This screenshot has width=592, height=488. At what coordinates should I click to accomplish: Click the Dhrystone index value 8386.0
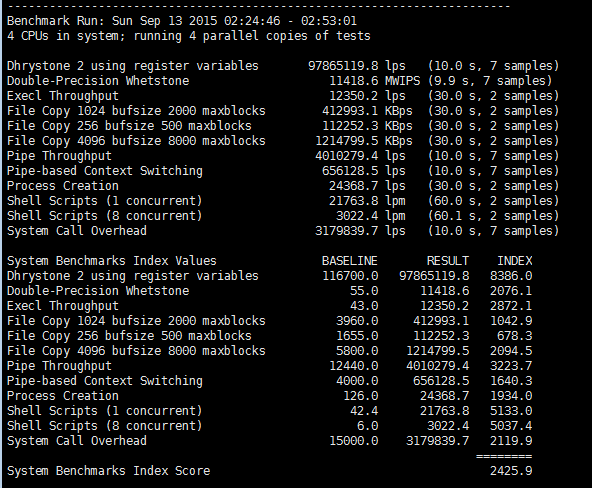click(511, 276)
